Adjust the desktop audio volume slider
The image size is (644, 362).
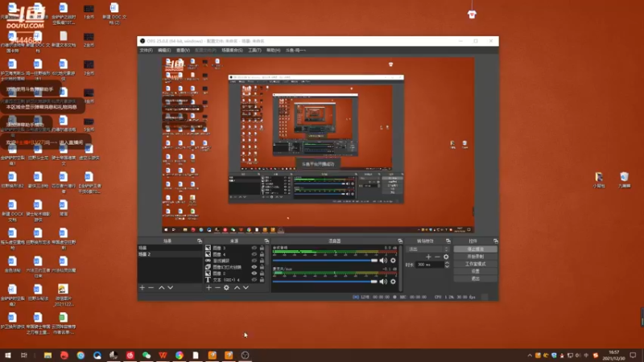[x=325, y=261]
